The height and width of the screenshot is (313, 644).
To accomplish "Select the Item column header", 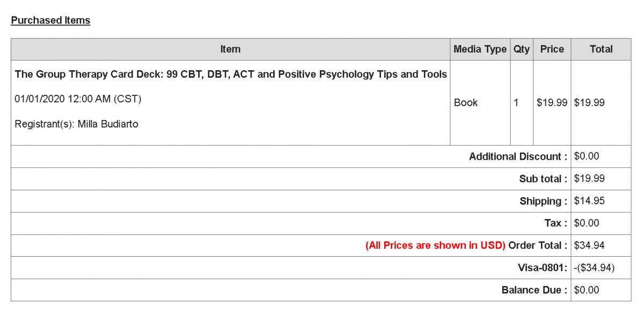I will coord(230,49).
